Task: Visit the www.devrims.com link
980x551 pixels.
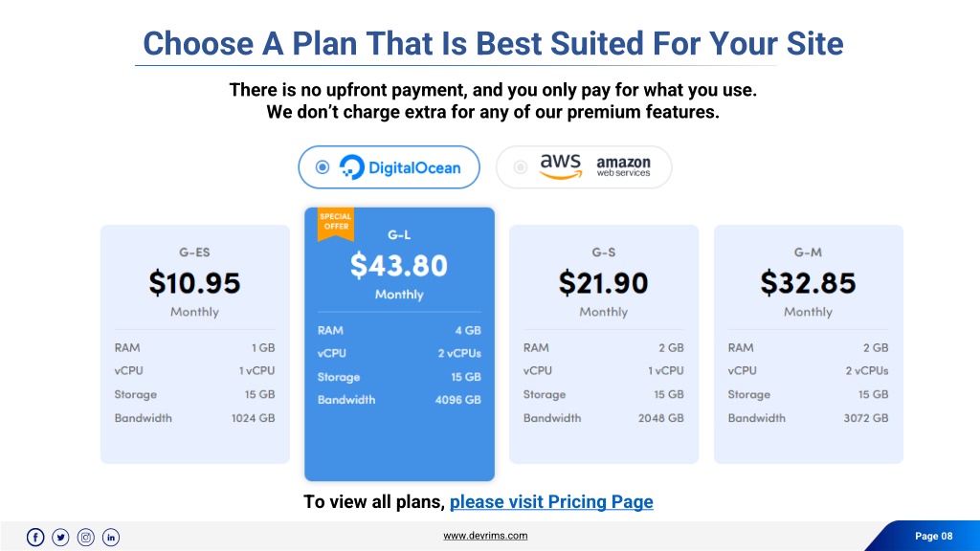Action: click(485, 536)
